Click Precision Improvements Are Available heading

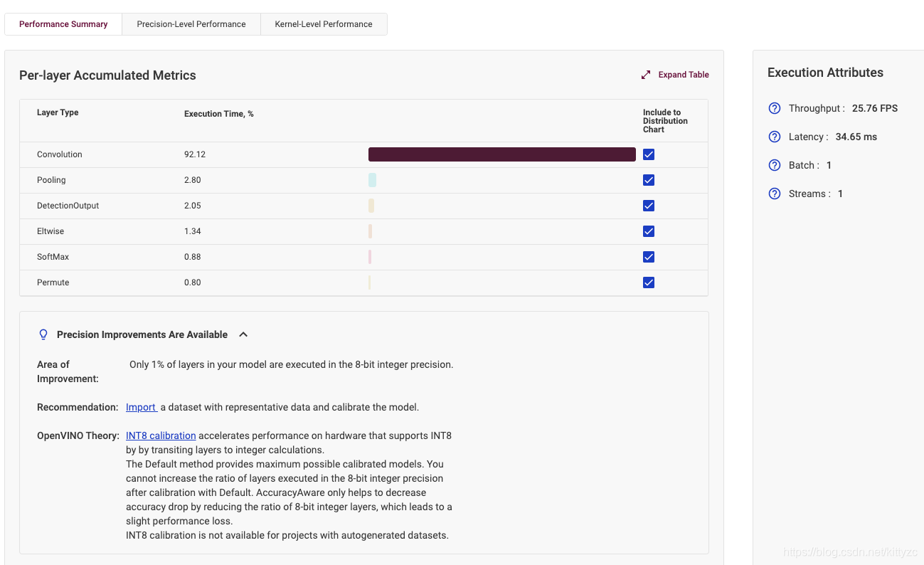tap(142, 334)
